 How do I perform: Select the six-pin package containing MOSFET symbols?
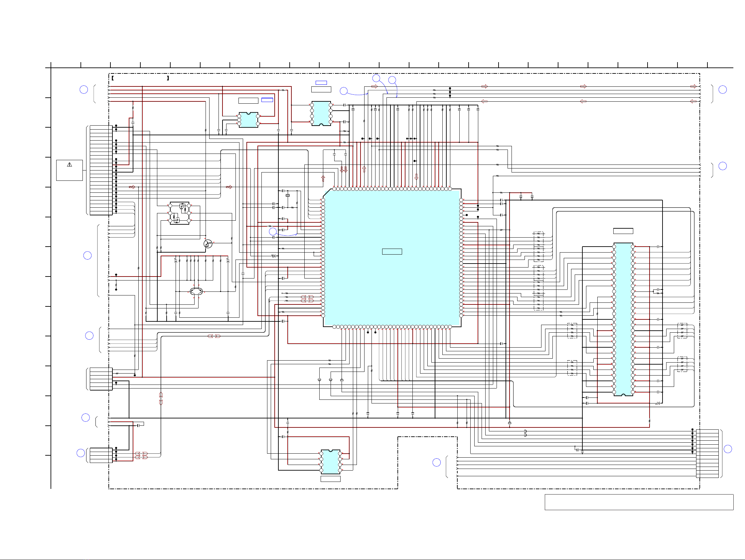(180, 213)
